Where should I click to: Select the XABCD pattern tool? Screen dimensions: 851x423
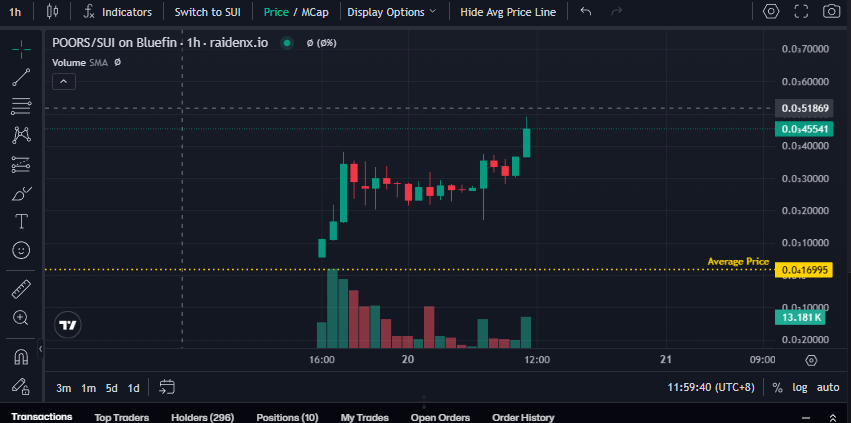(x=21, y=135)
